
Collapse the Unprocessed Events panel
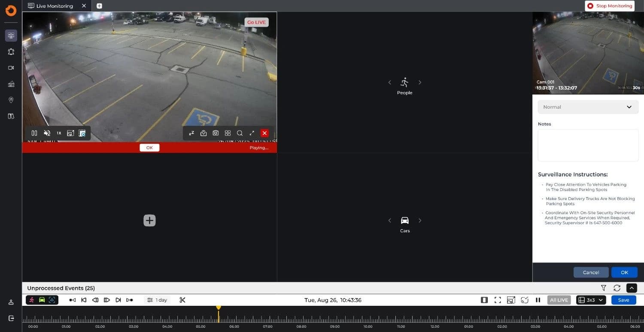(632, 288)
